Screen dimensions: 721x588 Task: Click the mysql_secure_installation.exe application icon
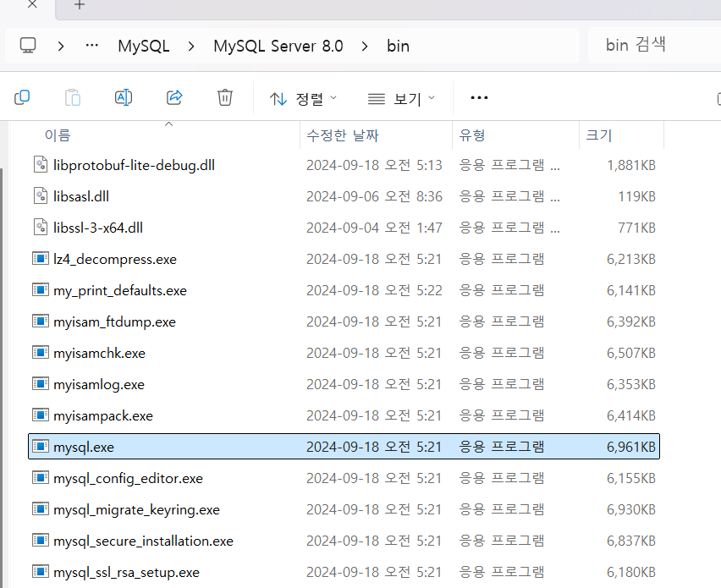41,540
